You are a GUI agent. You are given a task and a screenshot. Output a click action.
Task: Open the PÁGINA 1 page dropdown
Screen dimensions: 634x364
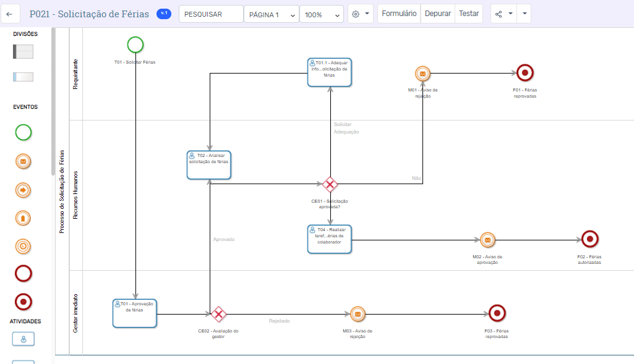click(x=271, y=14)
